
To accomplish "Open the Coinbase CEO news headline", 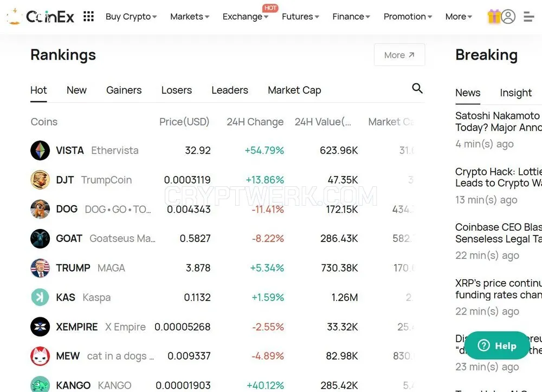I will tap(499, 233).
